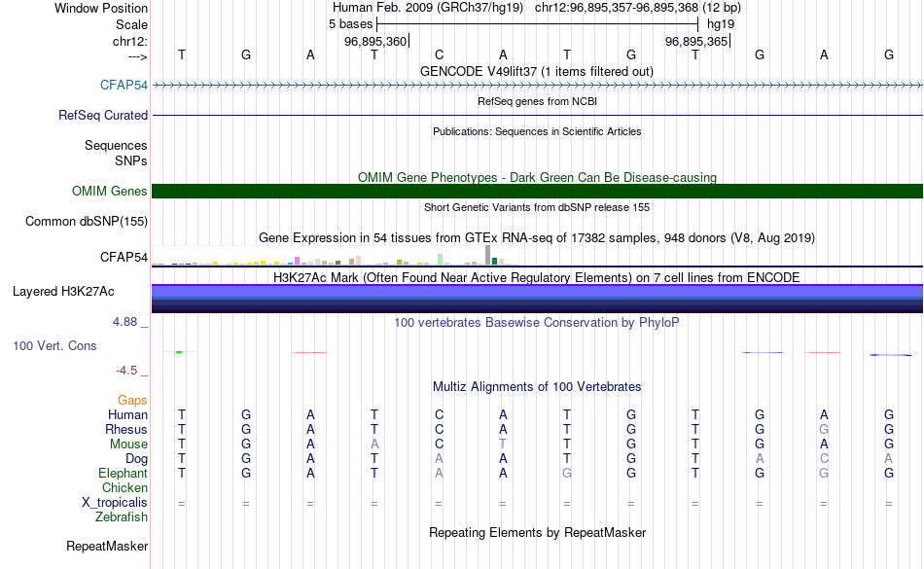Open the RefSeq Curated track label
The height and width of the screenshot is (569, 924).
tap(102, 115)
